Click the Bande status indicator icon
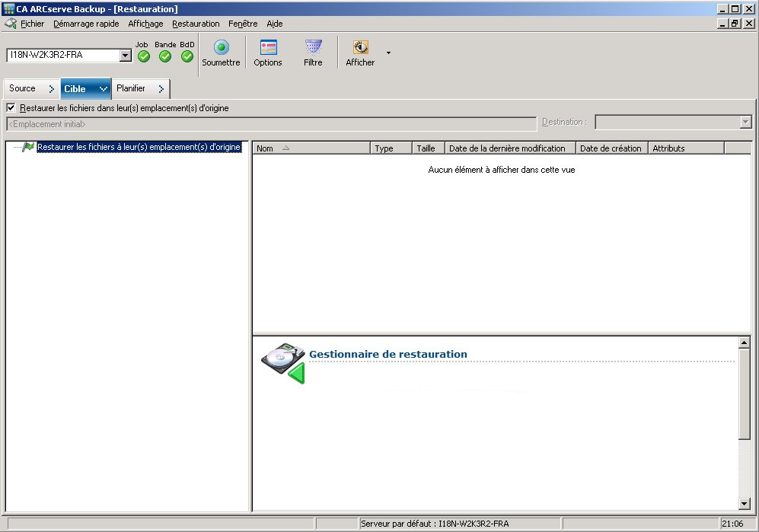 click(165, 54)
